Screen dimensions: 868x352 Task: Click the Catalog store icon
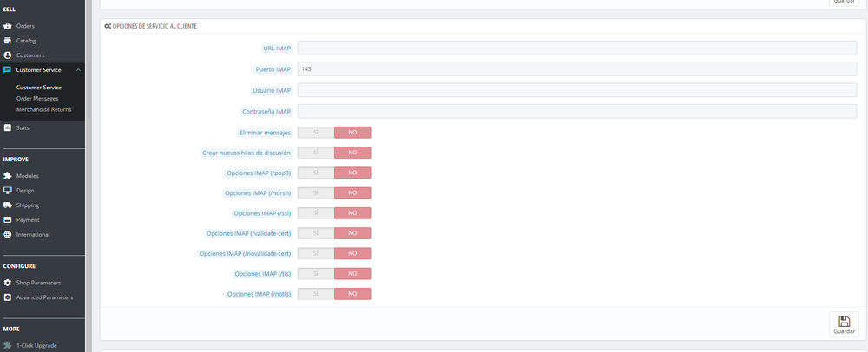[x=7, y=41]
